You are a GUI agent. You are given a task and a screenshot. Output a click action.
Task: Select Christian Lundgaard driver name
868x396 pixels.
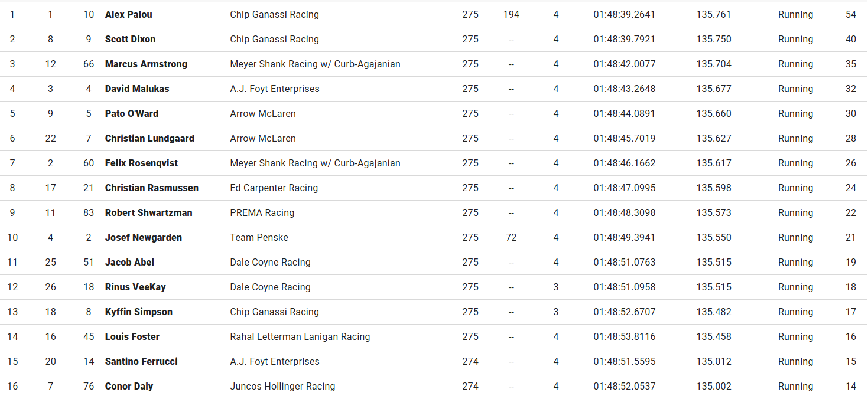click(149, 139)
